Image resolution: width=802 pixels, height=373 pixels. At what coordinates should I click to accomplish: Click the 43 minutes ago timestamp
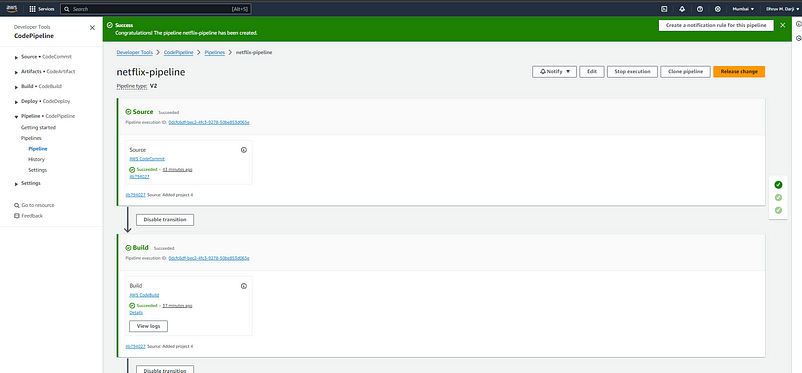[x=177, y=169]
